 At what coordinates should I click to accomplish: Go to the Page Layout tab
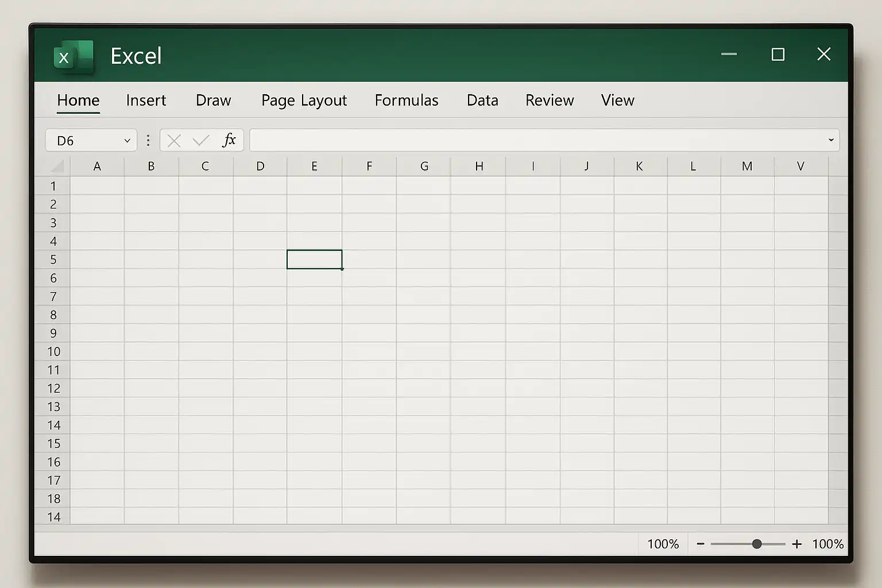click(304, 100)
